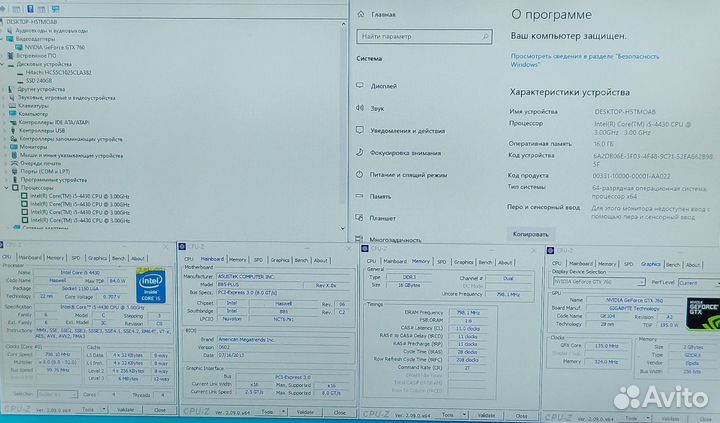Open Tools dropdown arrow in CPU-Z Memory window

465,415
